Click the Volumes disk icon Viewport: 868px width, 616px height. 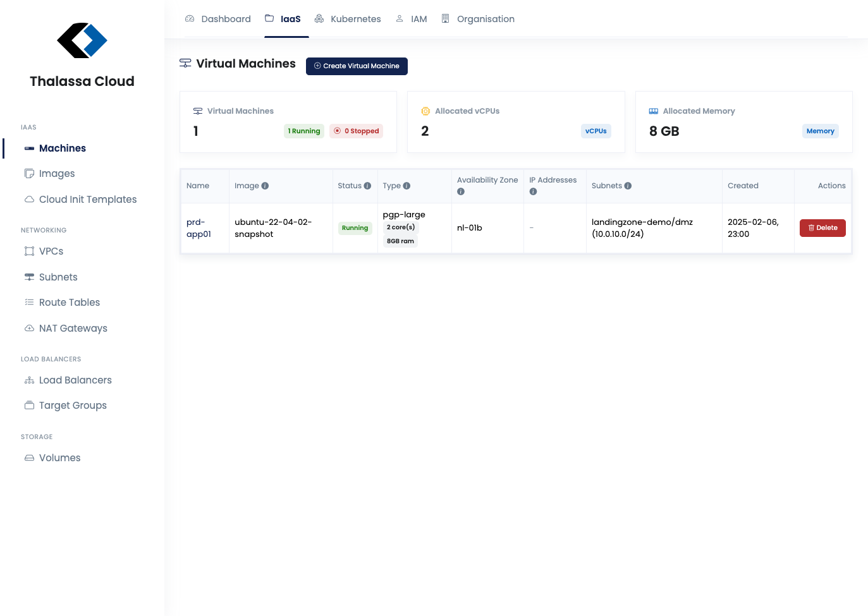click(x=29, y=458)
